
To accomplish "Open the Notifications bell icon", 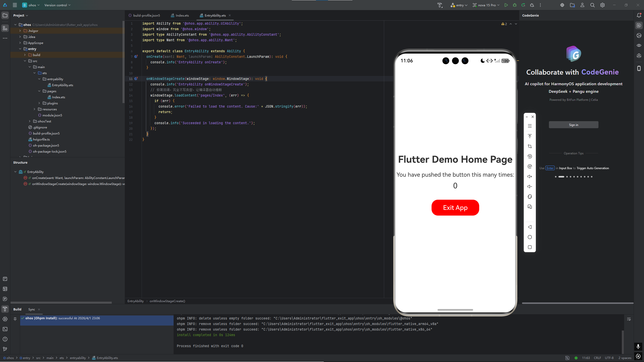I will tap(639, 15).
